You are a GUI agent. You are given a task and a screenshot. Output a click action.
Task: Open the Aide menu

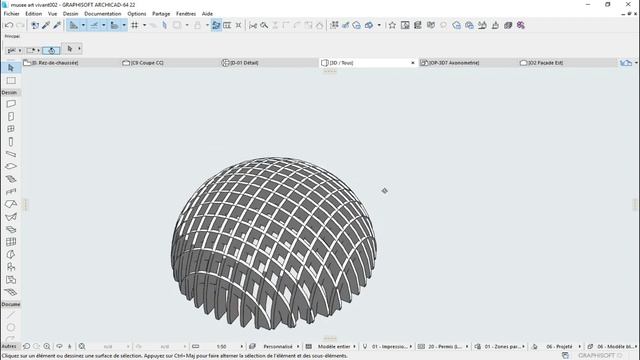(x=207, y=13)
